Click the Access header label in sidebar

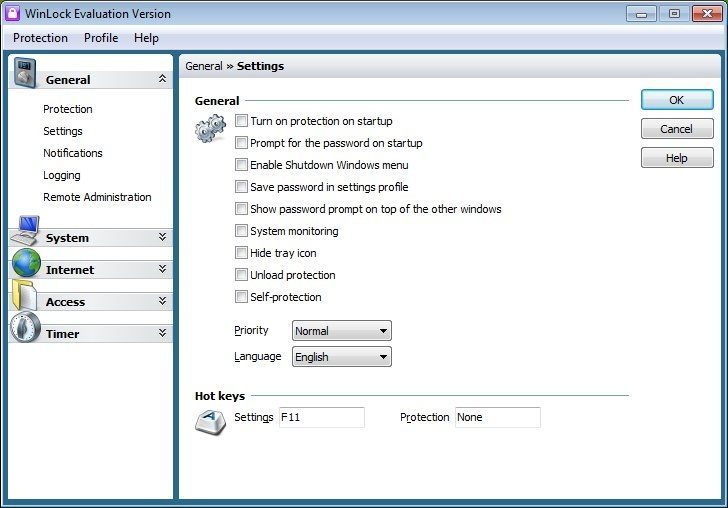(65, 302)
